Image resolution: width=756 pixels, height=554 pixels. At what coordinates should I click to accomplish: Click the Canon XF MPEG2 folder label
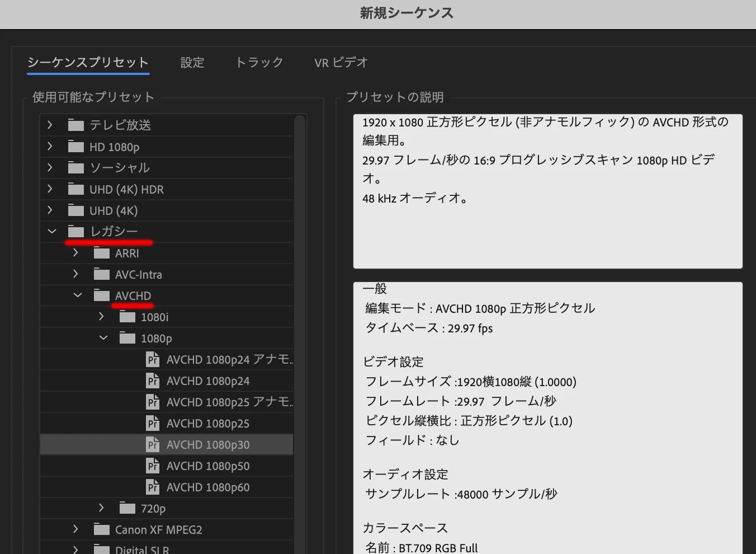pos(159,530)
